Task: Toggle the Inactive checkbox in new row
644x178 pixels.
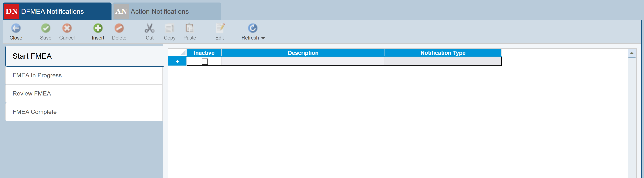Action: click(x=205, y=62)
